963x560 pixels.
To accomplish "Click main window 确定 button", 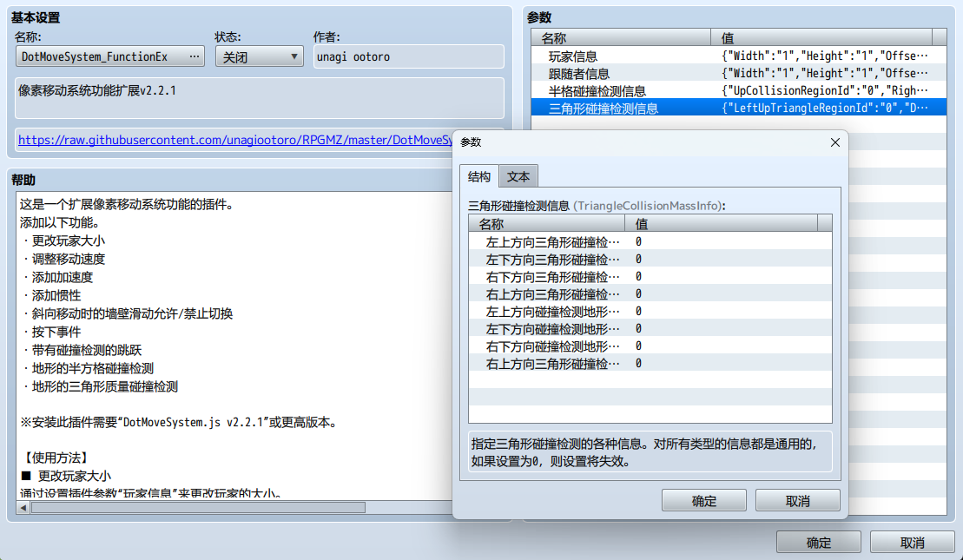I will (818, 542).
